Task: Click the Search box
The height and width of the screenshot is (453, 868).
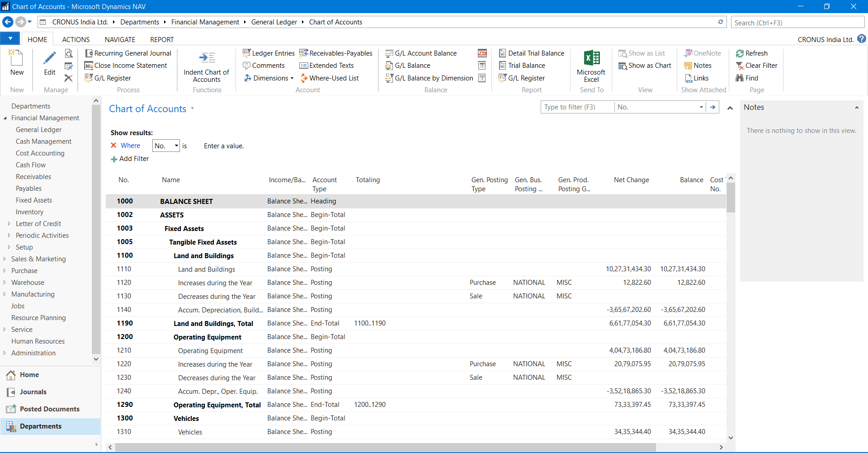Action: click(797, 23)
